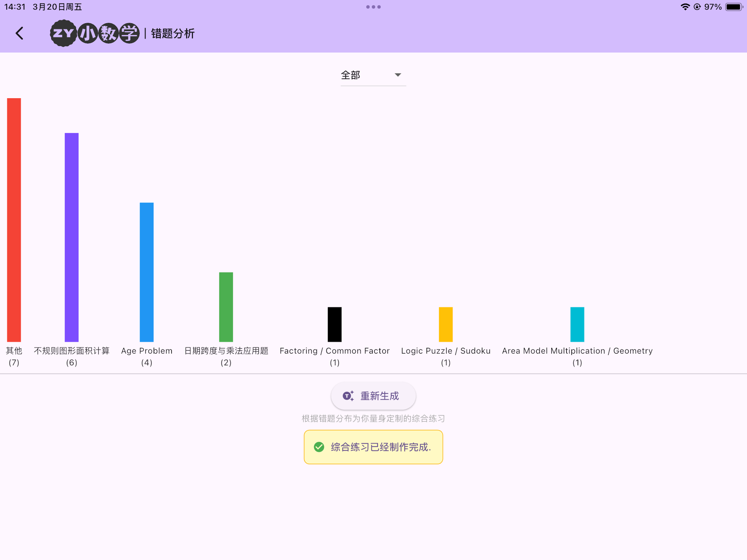Click the 日期跨度与乘法应用题 label

(226, 351)
